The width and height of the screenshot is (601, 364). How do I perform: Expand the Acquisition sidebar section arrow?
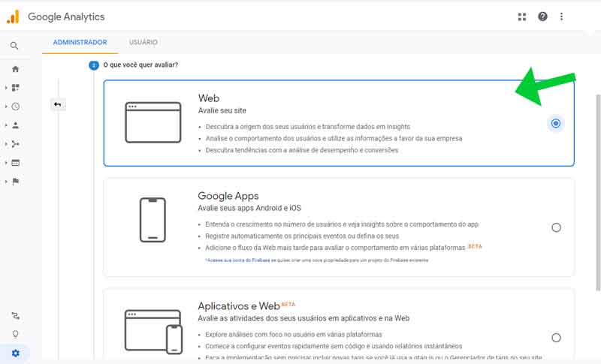tap(6, 144)
